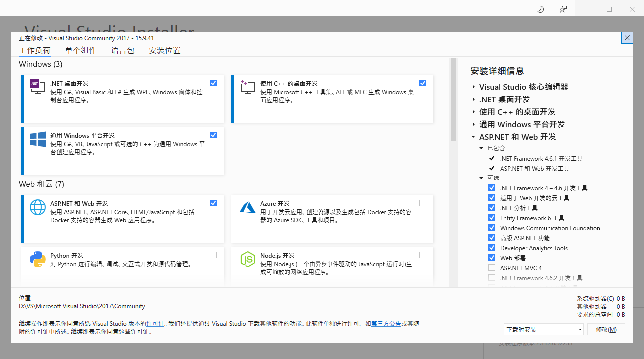Check the Node.js 开发 workload checkbox
Image resolution: width=644 pixels, height=359 pixels.
click(423, 255)
